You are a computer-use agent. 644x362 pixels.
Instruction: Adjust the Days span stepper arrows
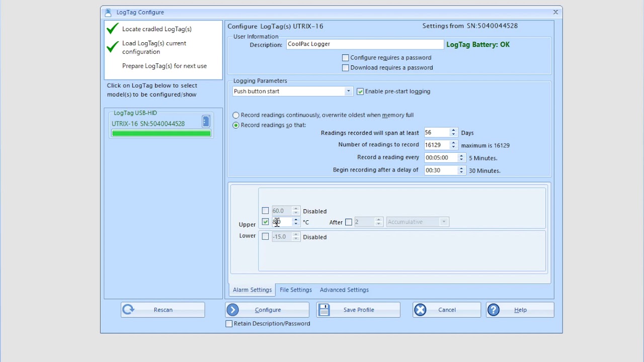tap(453, 132)
